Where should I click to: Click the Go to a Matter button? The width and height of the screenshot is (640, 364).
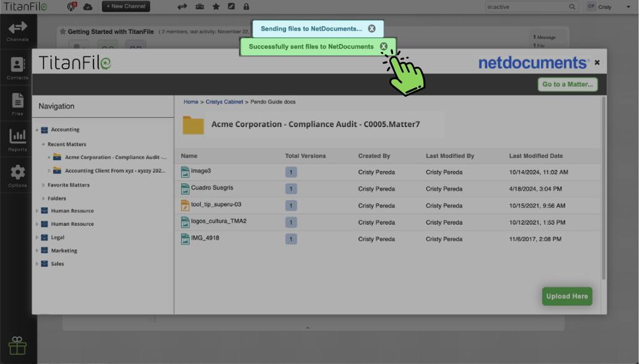[x=568, y=84]
